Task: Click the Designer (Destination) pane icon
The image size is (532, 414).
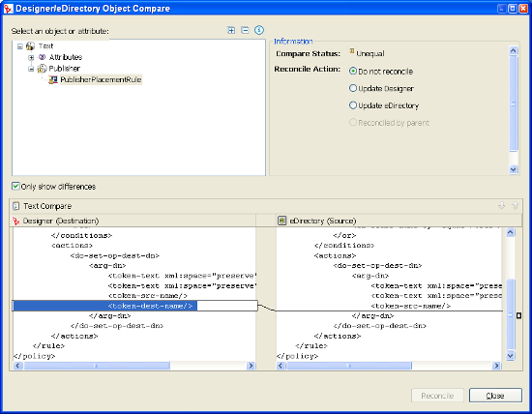Action: click(15, 221)
